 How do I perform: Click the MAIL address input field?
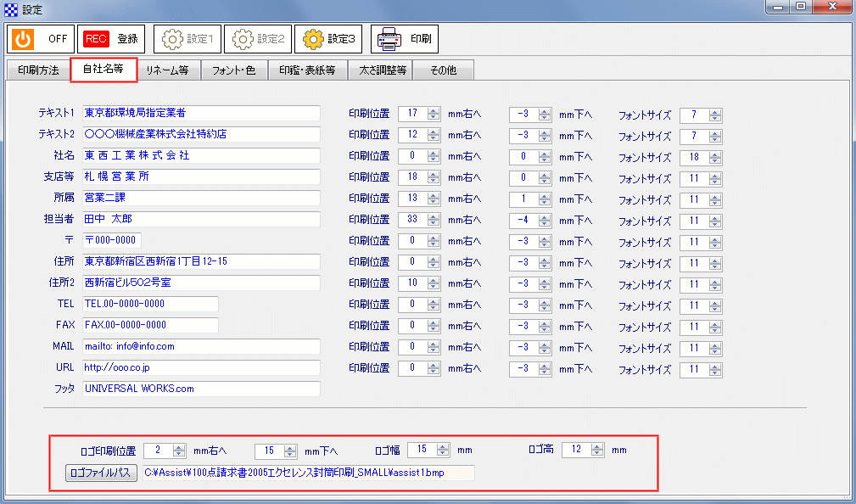coord(200,346)
